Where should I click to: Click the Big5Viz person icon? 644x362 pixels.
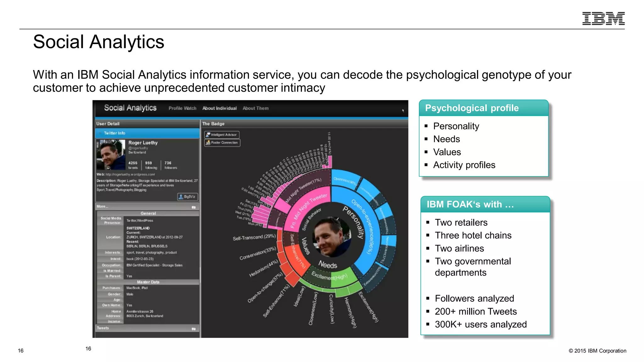pyautogui.click(x=181, y=197)
